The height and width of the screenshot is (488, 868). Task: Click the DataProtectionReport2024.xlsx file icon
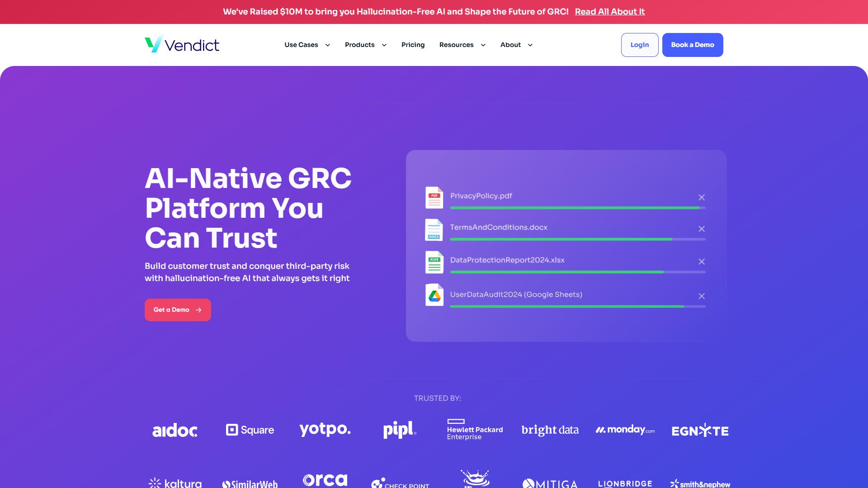point(434,262)
